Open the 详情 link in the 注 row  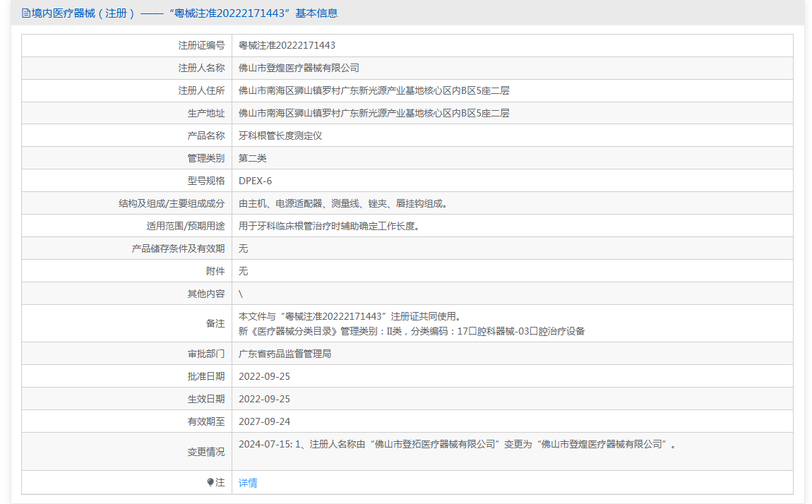[248, 483]
